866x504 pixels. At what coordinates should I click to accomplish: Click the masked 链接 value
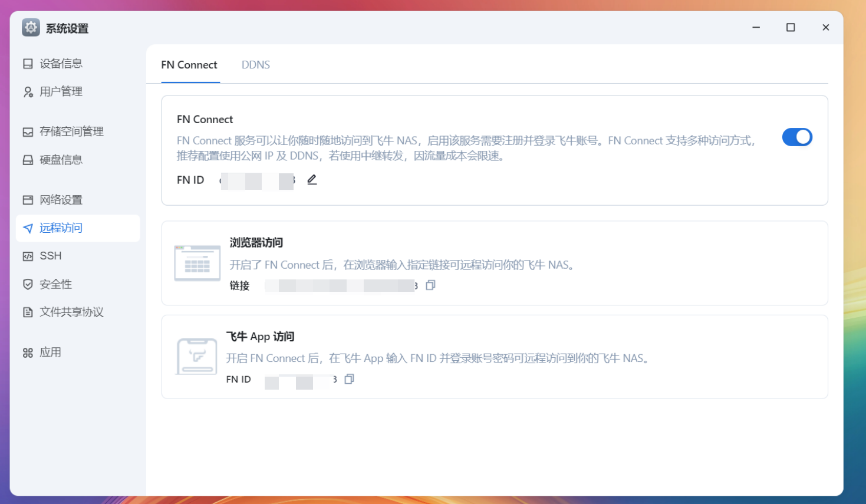click(x=341, y=286)
